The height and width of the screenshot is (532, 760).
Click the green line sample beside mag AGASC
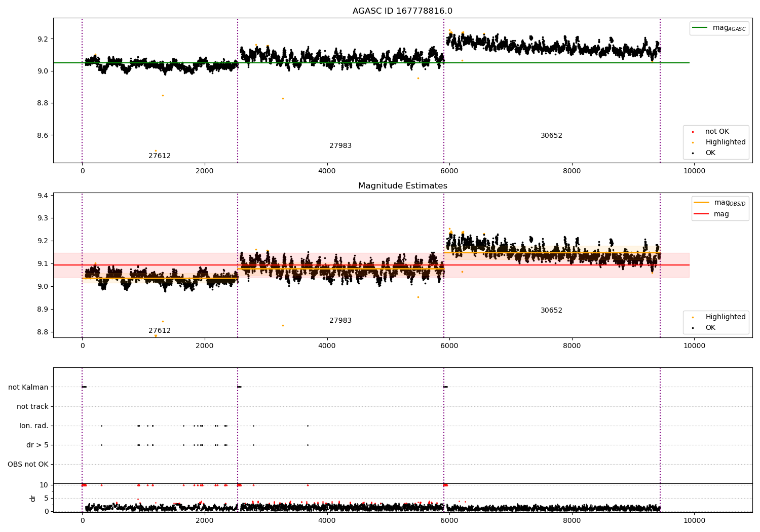coord(700,28)
